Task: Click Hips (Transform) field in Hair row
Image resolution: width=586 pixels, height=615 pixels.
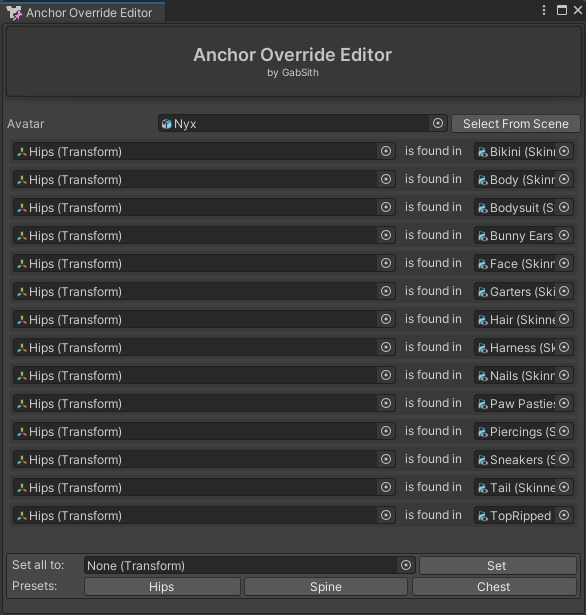Action: coord(204,319)
